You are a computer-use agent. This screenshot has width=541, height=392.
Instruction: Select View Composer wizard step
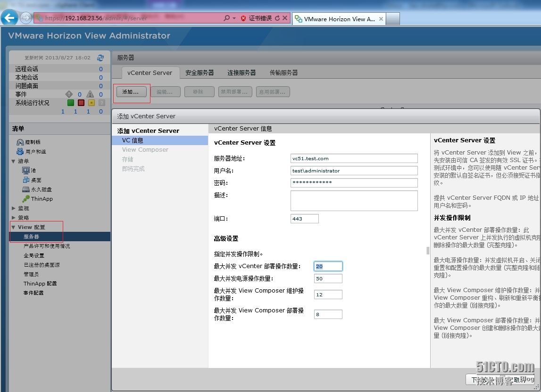point(145,150)
